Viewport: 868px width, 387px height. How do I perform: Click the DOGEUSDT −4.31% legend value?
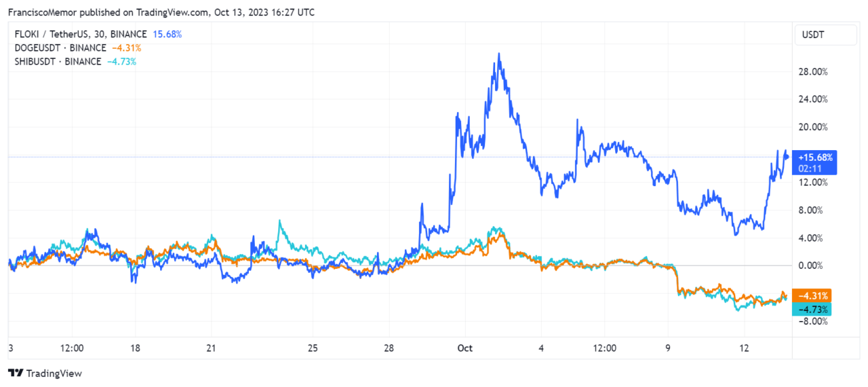[x=125, y=48]
